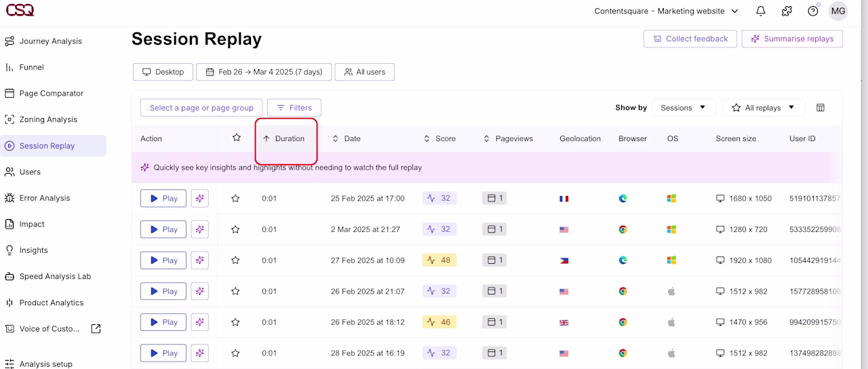
Task: Star the 27 Feb 2025 10:09 session
Action: click(x=235, y=260)
